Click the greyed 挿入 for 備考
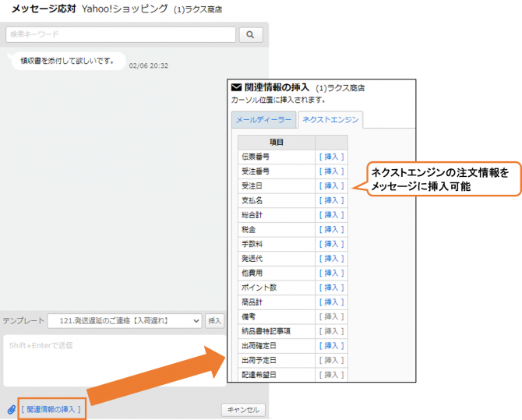Viewport: 522px width, 420px height. point(331,316)
